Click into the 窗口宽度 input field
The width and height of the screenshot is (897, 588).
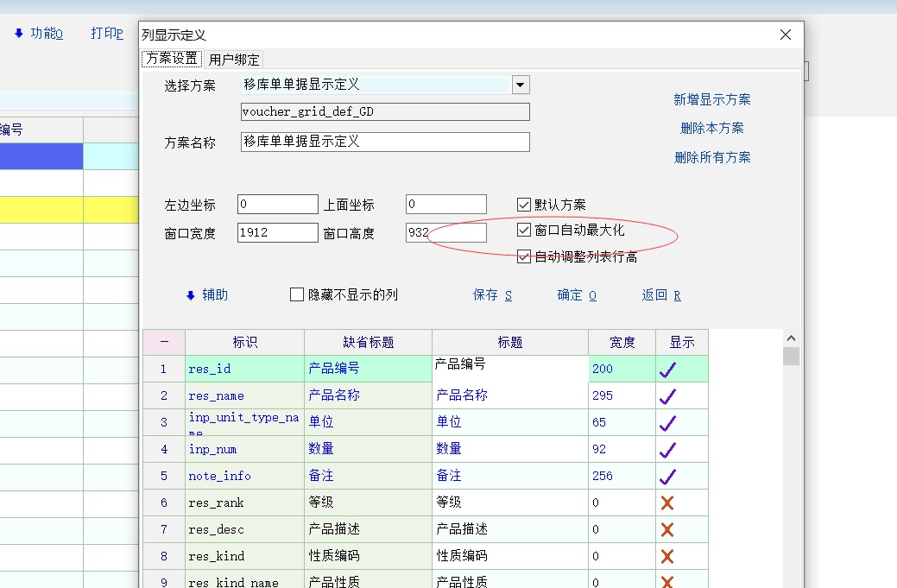click(277, 233)
